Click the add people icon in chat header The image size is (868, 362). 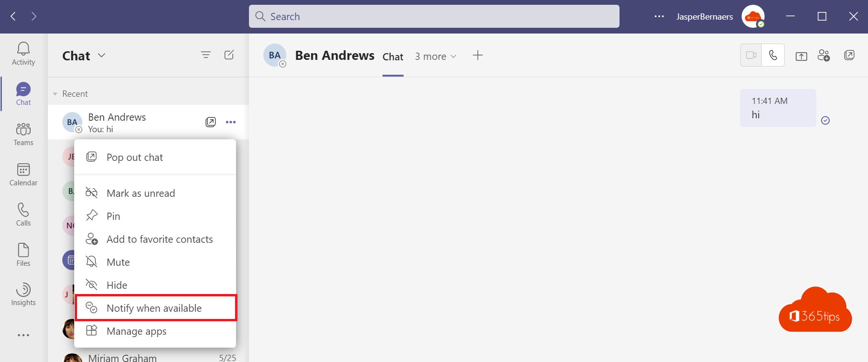coord(823,56)
